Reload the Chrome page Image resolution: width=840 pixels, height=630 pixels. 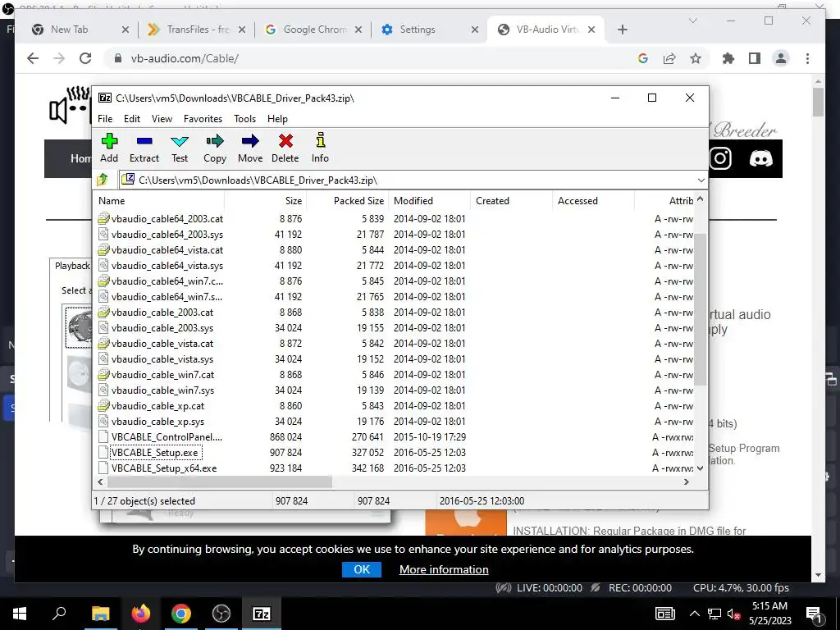85,58
